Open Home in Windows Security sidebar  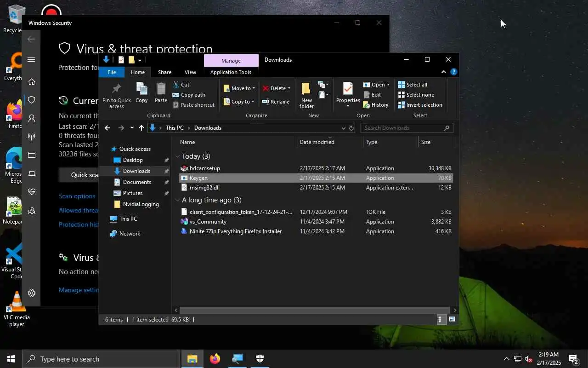(x=32, y=81)
